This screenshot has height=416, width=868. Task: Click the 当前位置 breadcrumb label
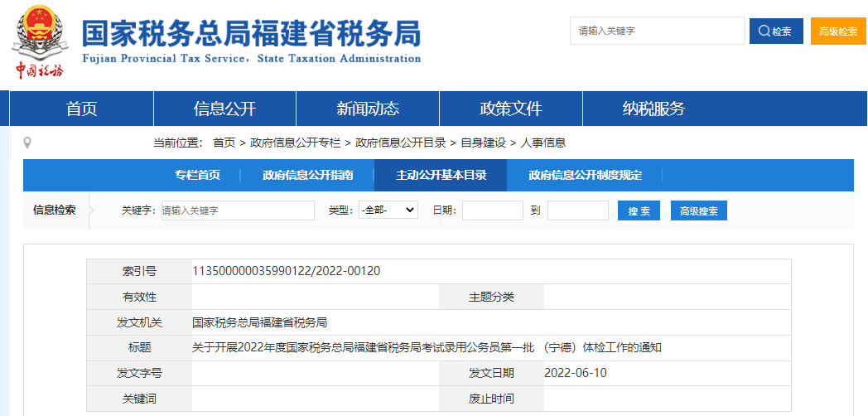tap(178, 143)
